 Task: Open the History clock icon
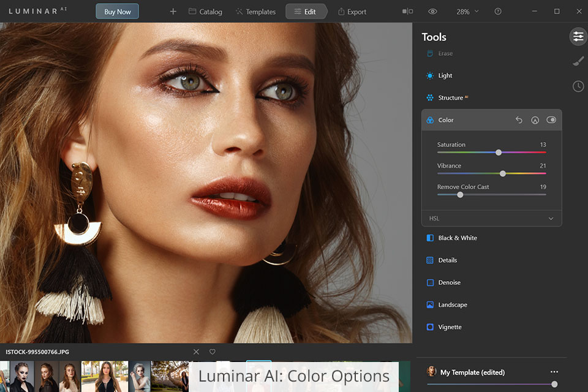(x=578, y=86)
